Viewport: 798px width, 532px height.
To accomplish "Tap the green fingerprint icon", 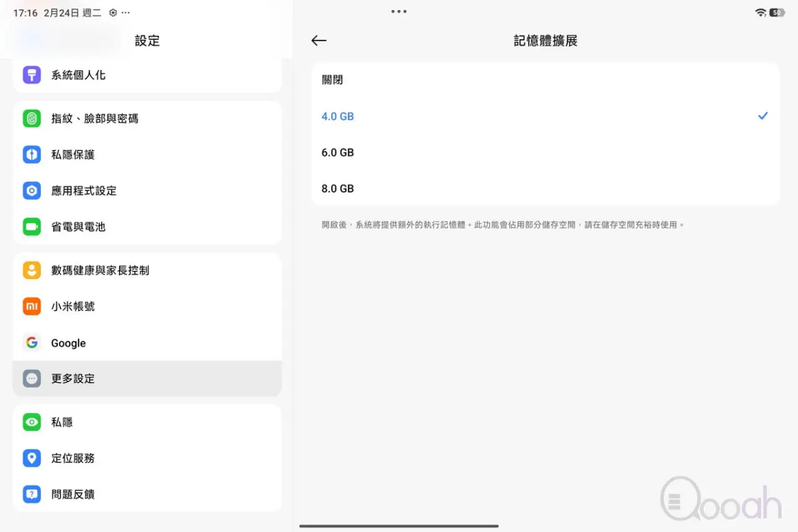I will [32, 118].
